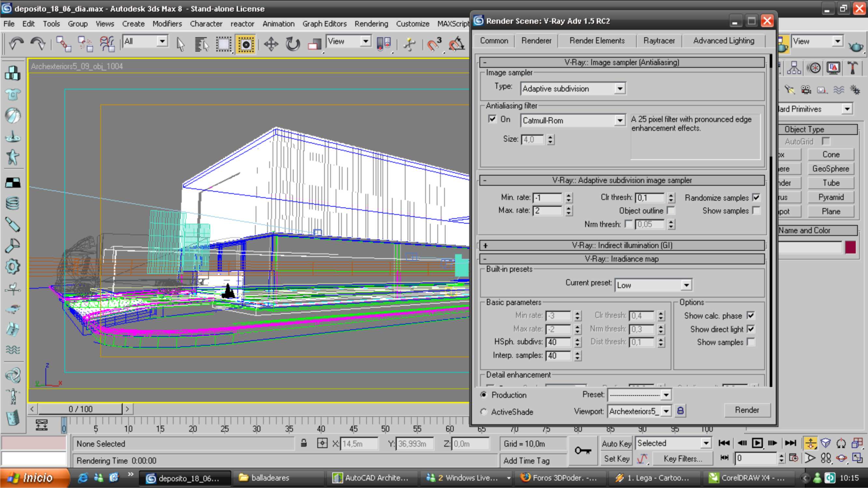Select the Rotate tool icon
The width and height of the screenshot is (868, 488).
pos(292,44)
